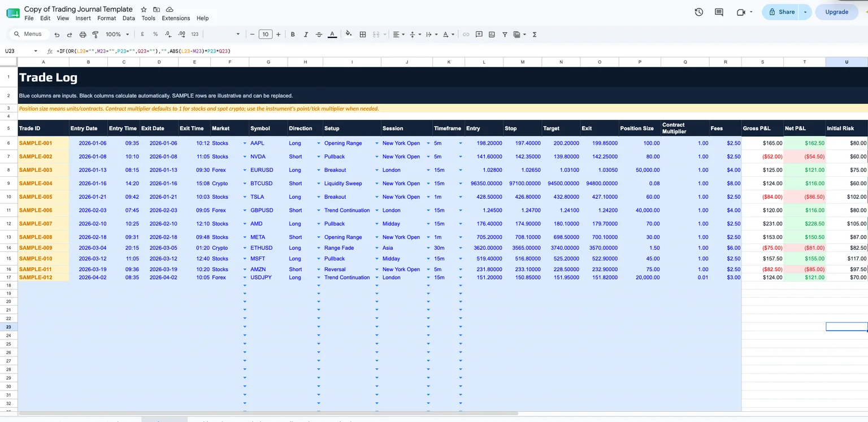Open the Edit menu

click(45, 18)
